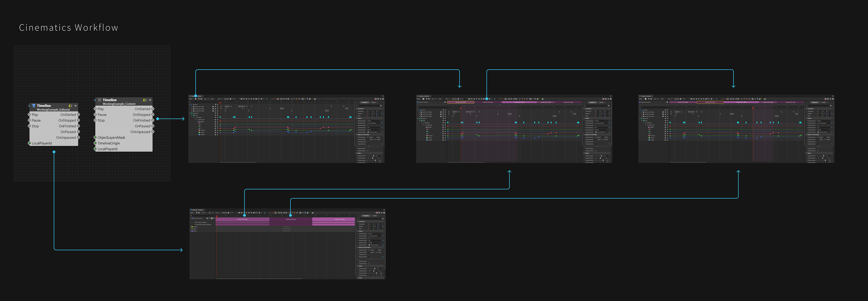Viewport: 868px width, 301px height.
Task: Click LocalPlayerId pin on WorkingExample_Editorial node
Action: point(29,143)
